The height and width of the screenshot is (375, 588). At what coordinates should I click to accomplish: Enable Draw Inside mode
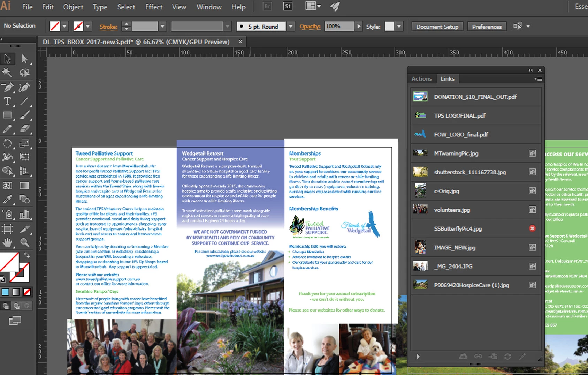(x=27, y=306)
